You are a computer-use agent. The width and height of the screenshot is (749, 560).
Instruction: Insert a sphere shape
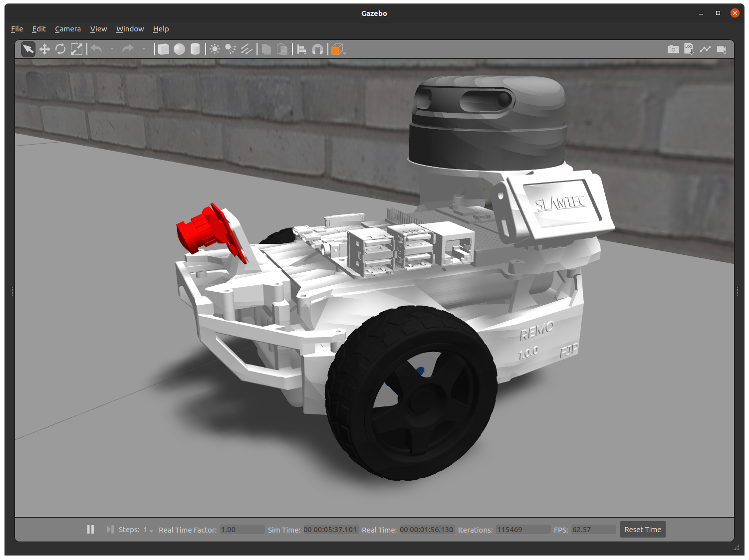click(179, 49)
